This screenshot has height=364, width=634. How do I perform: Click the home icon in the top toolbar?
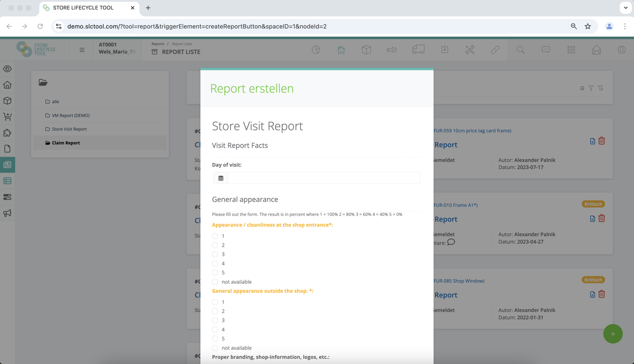point(341,50)
